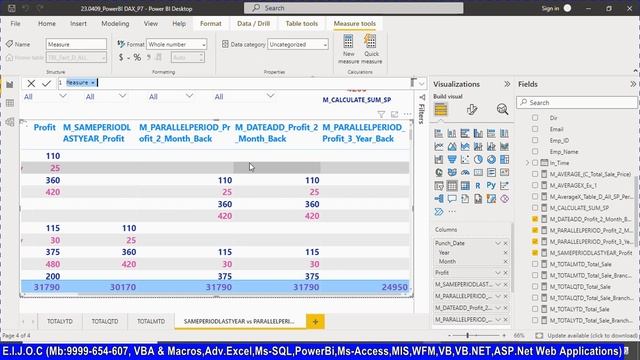The image size is (640, 360).
Task: Select the funnel chart visual icon
Action: [452, 160]
